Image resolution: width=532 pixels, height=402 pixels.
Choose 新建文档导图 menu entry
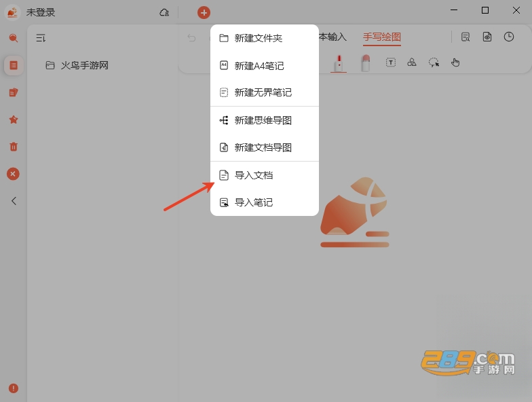click(265, 147)
